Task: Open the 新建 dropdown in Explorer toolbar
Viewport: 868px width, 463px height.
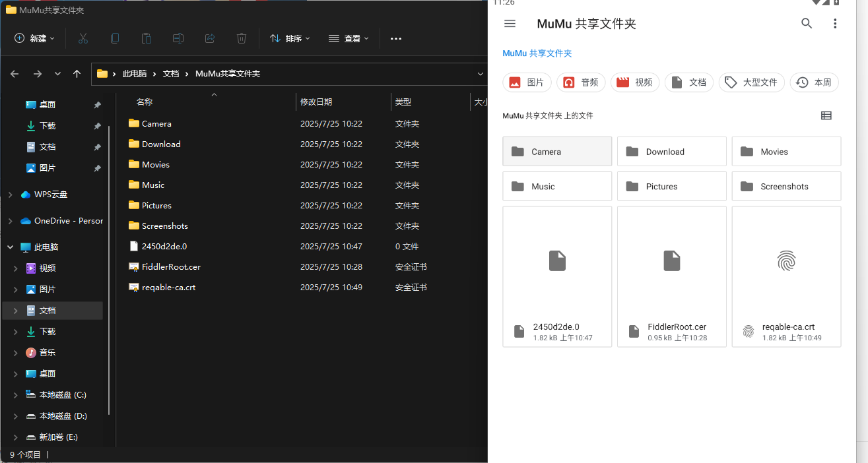Action: pyautogui.click(x=35, y=38)
